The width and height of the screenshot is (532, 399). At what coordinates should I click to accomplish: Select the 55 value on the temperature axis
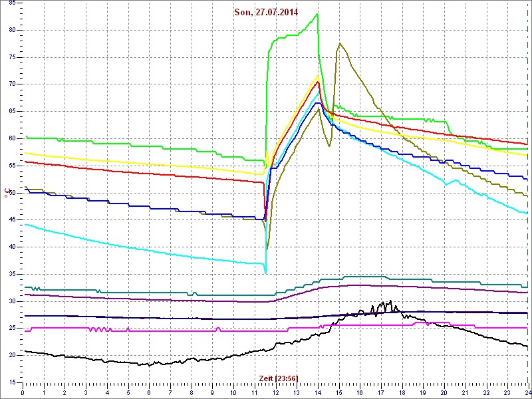point(12,166)
